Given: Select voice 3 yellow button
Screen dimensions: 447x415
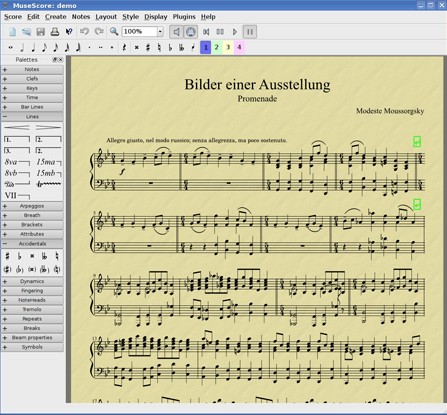Looking at the screenshot, I should [x=228, y=47].
